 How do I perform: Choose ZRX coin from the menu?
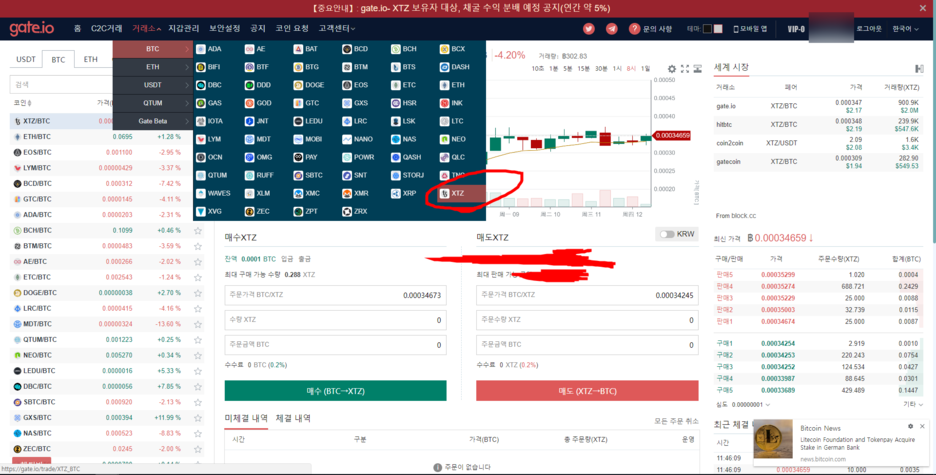355,211
